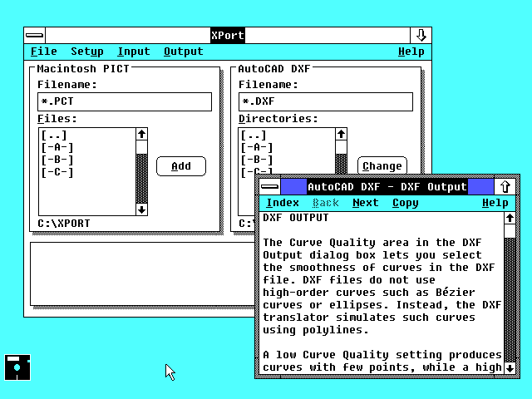Click the help window scroll-up arrow
The height and width of the screenshot is (399, 532).
tap(510, 218)
